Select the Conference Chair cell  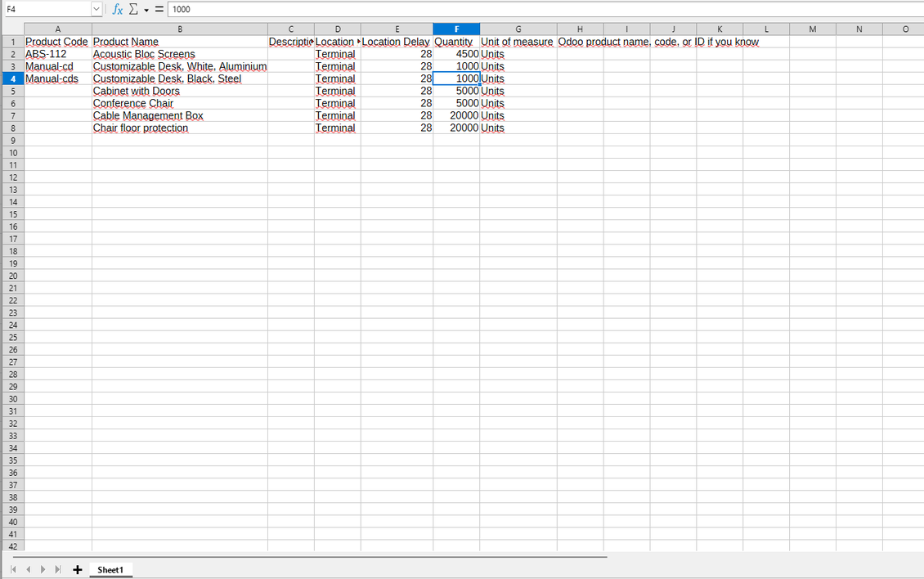[x=180, y=103]
